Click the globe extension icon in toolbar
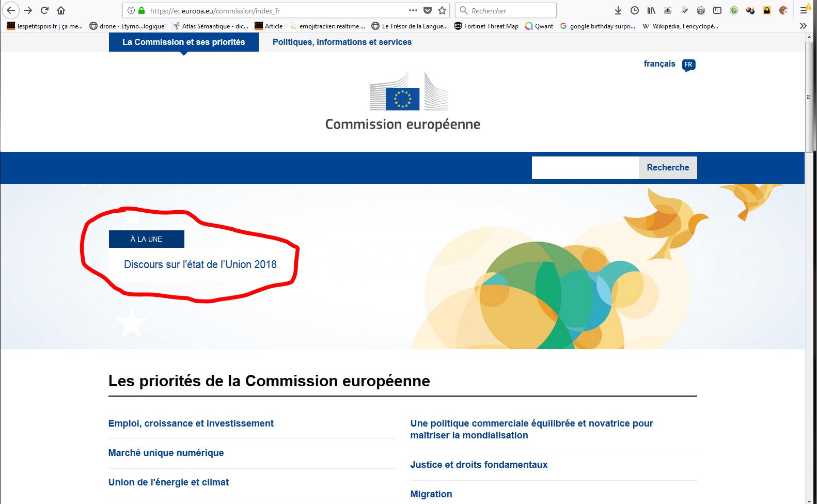The height and width of the screenshot is (504, 817). tap(734, 10)
